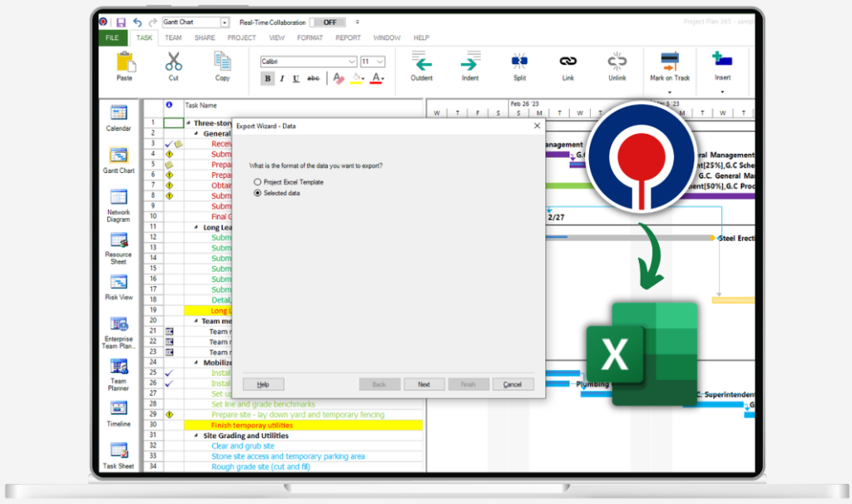Switch to the REPORT tab
This screenshot has width=852, height=504.
pos(348,37)
